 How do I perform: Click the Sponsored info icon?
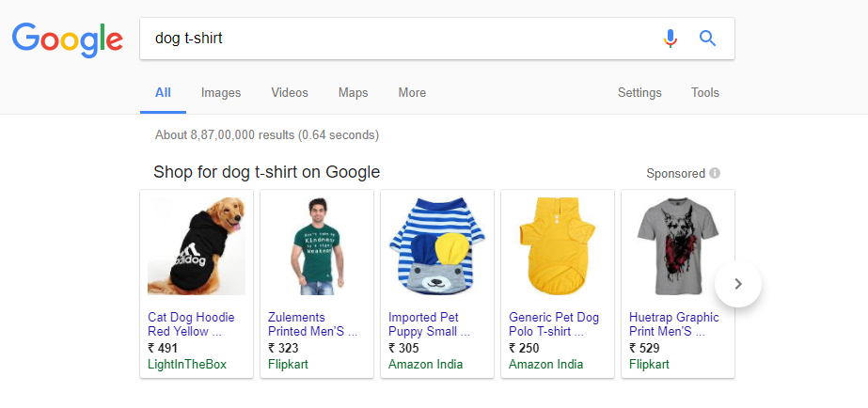click(715, 173)
